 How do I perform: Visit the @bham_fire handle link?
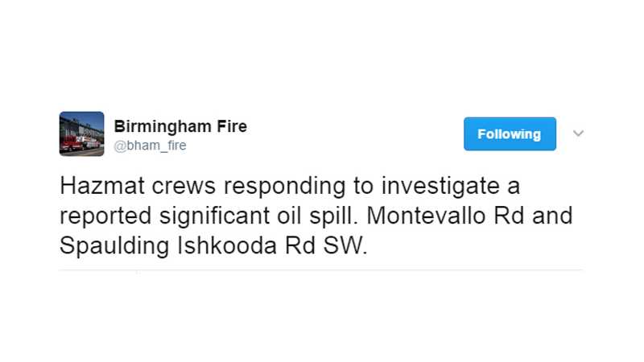pos(150,146)
